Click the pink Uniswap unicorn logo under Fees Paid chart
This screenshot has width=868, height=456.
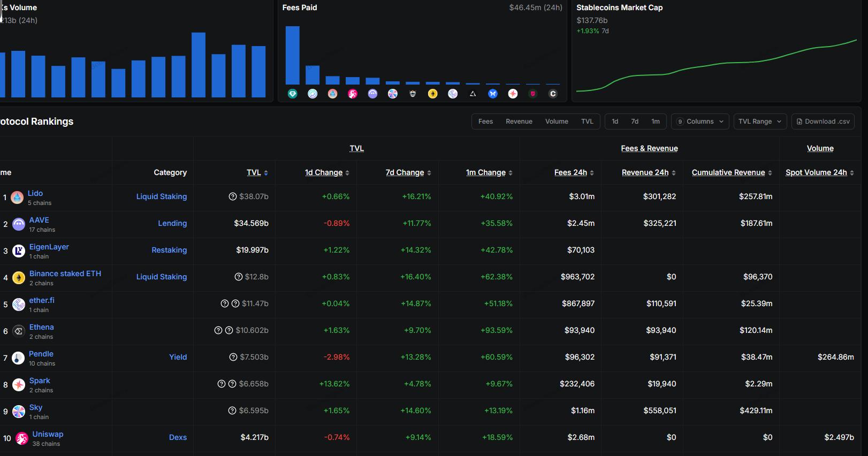pos(353,94)
